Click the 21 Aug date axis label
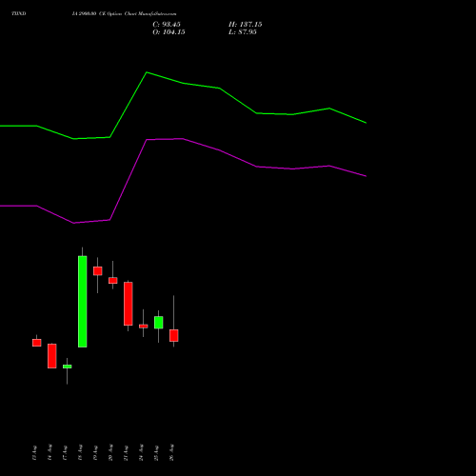 (126, 452)
